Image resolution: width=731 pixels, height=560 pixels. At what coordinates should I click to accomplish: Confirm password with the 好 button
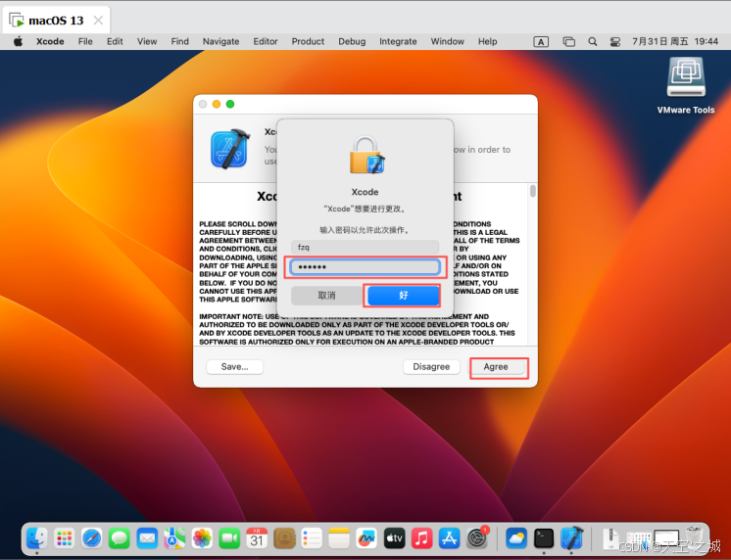(x=404, y=295)
